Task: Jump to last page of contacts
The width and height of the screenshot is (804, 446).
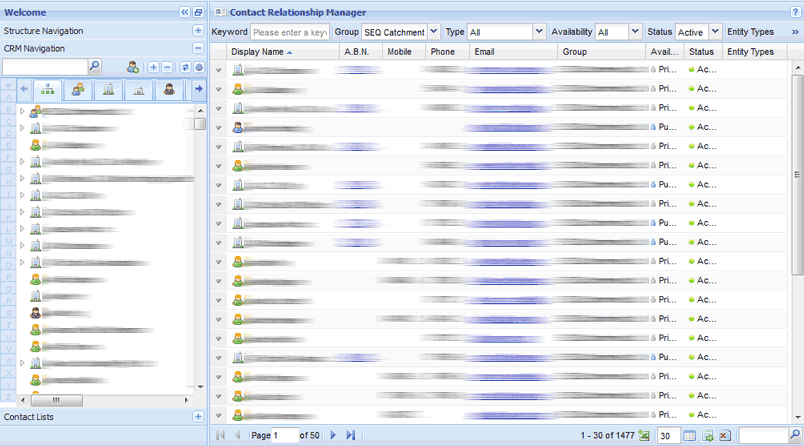Action: point(350,436)
